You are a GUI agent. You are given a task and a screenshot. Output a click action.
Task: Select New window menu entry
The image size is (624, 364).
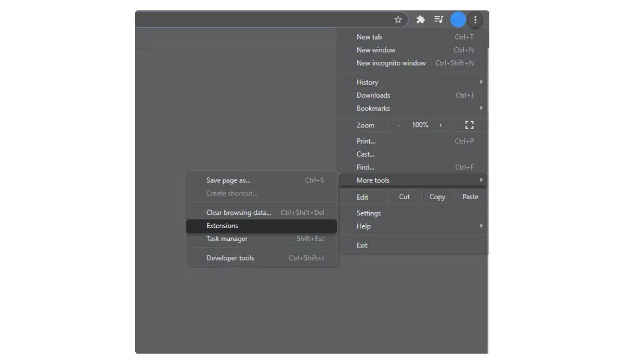tap(413, 50)
